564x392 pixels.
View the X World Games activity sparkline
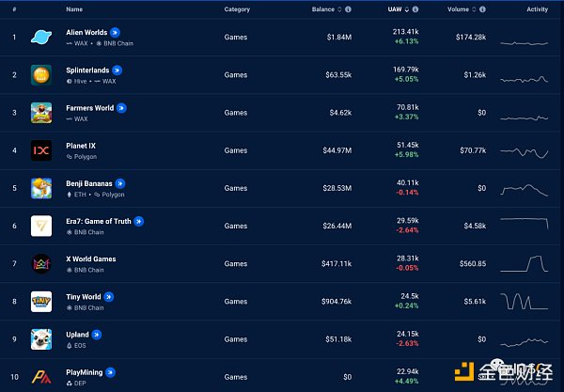[525, 263]
